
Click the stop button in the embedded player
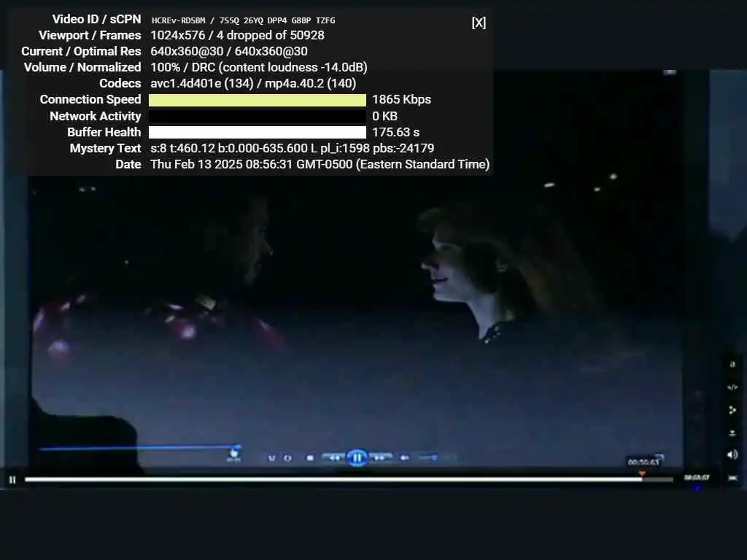pyautogui.click(x=310, y=458)
